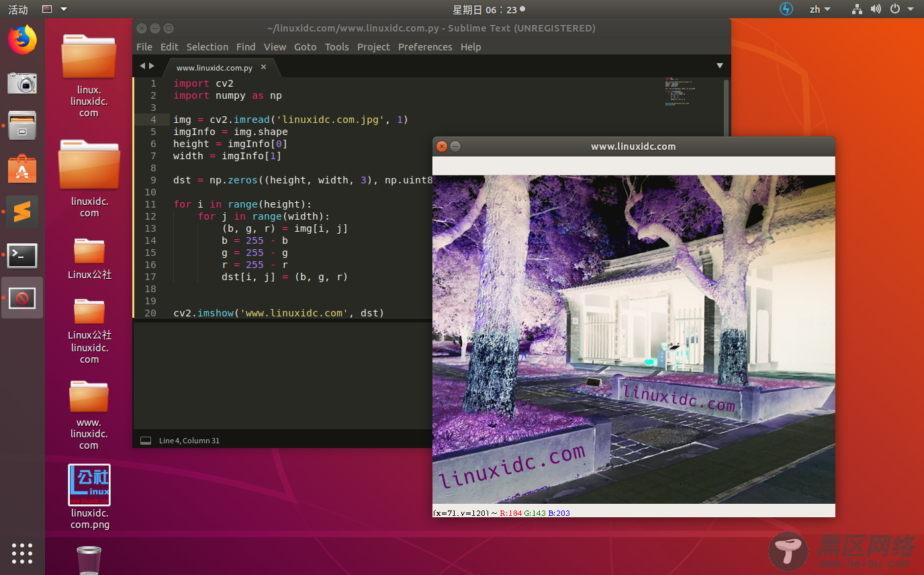Open the Help menu
The height and width of the screenshot is (575, 924).
pos(471,47)
